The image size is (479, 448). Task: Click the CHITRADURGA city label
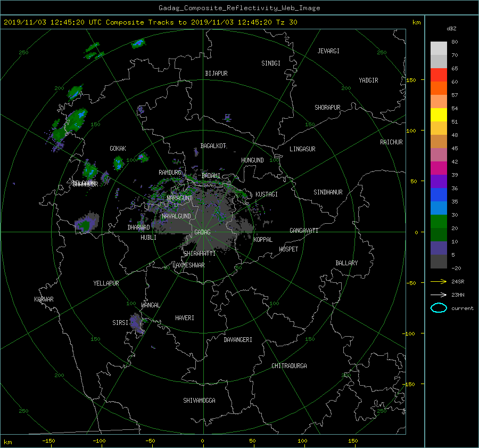click(289, 366)
